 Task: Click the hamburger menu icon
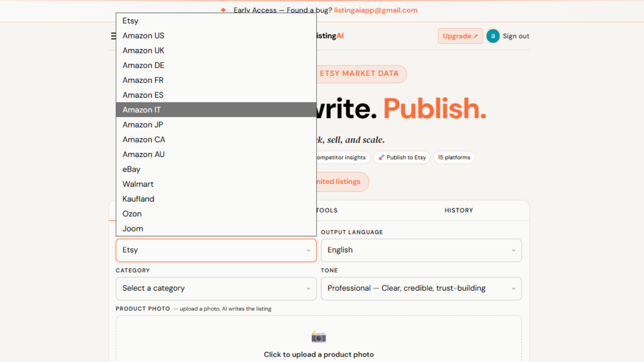coord(113,36)
